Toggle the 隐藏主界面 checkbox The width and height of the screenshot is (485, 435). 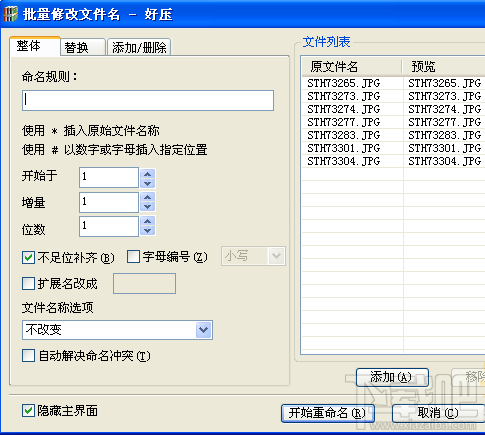point(28,410)
